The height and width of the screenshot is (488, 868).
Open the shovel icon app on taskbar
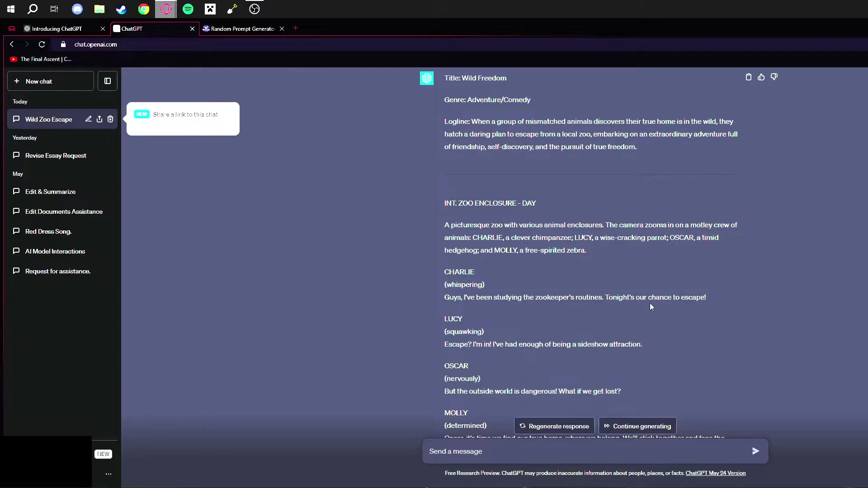232,9
